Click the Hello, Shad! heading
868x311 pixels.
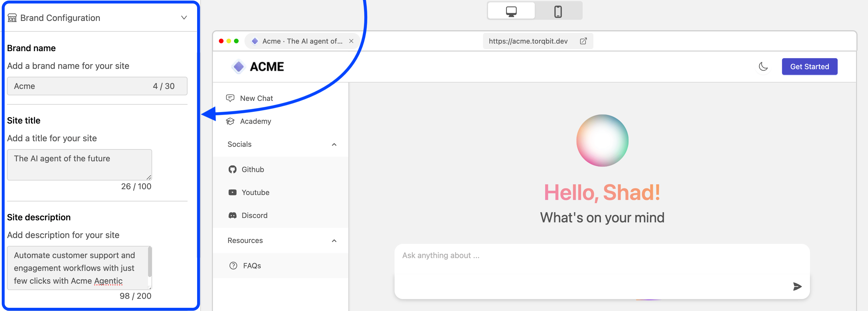(602, 193)
